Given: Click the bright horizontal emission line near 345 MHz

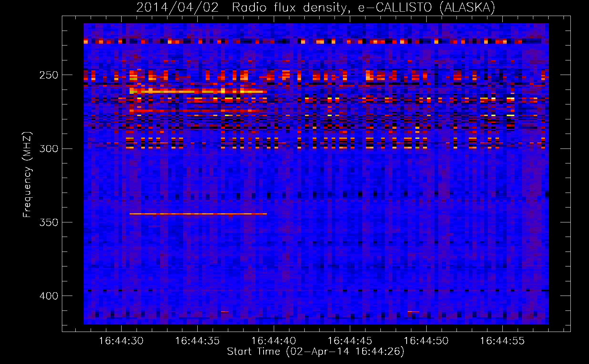Looking at the screenshot, I should click(198, 214).
